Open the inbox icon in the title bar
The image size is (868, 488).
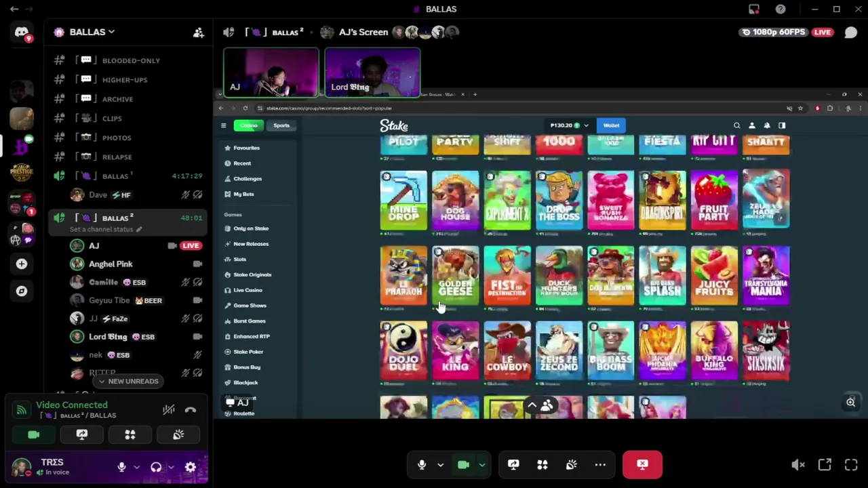754,9
